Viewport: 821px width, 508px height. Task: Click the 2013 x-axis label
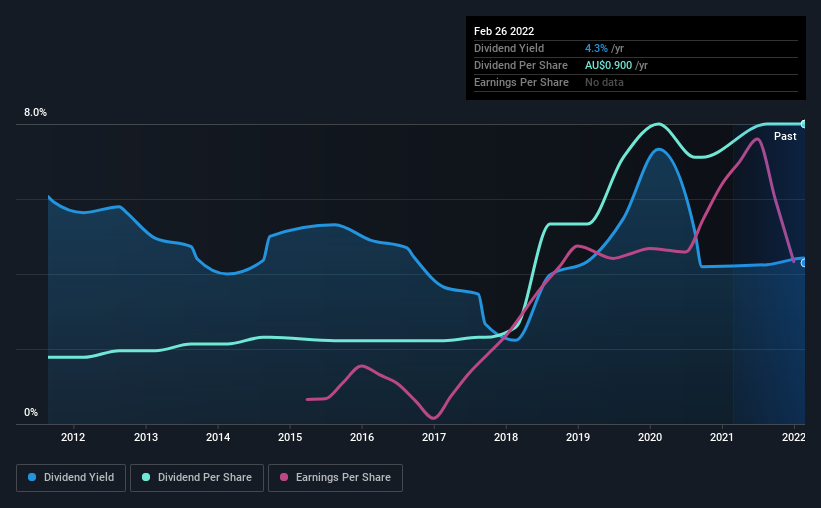[x=146, y=437]
